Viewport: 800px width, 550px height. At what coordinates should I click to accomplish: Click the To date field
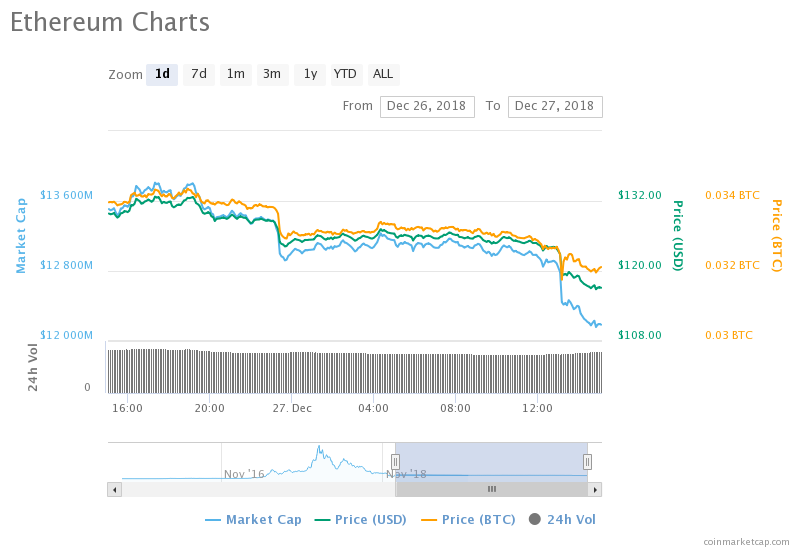tap(555, 106)
